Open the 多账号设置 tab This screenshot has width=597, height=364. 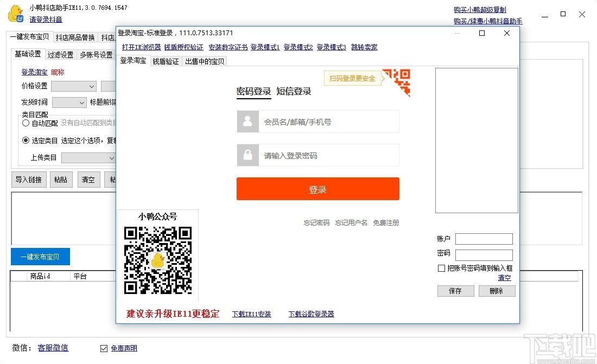pyautogui.click(x=96, y=55)
